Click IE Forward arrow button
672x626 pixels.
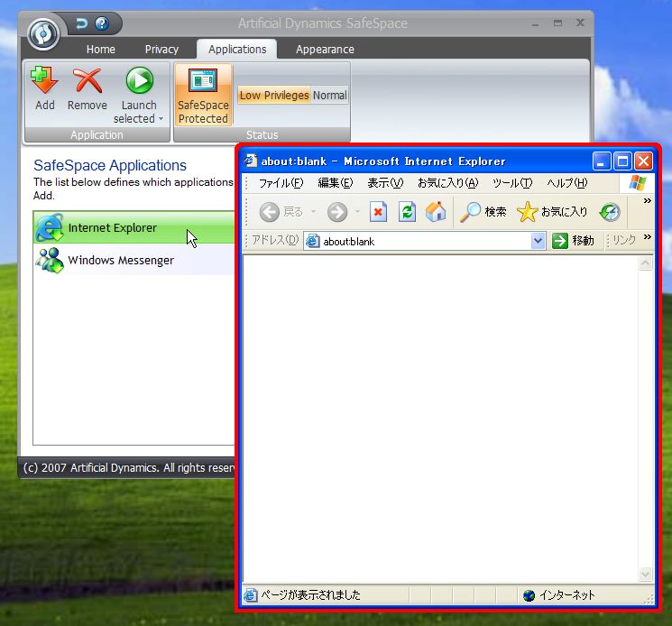[337, 212]
